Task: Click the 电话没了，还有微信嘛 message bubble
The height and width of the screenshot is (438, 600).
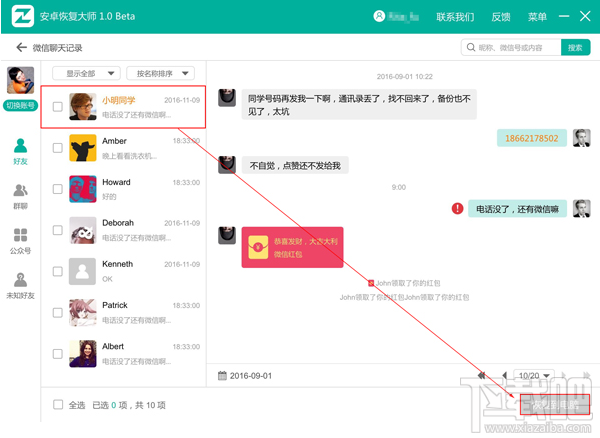Action: click(x=517, y=208)
